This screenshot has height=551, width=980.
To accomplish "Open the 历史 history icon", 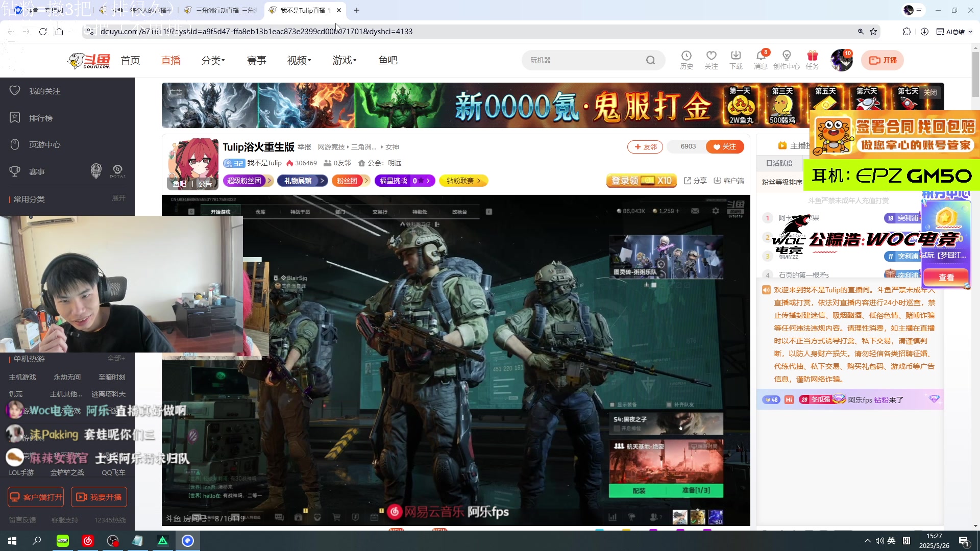I will tap(687, 60).
